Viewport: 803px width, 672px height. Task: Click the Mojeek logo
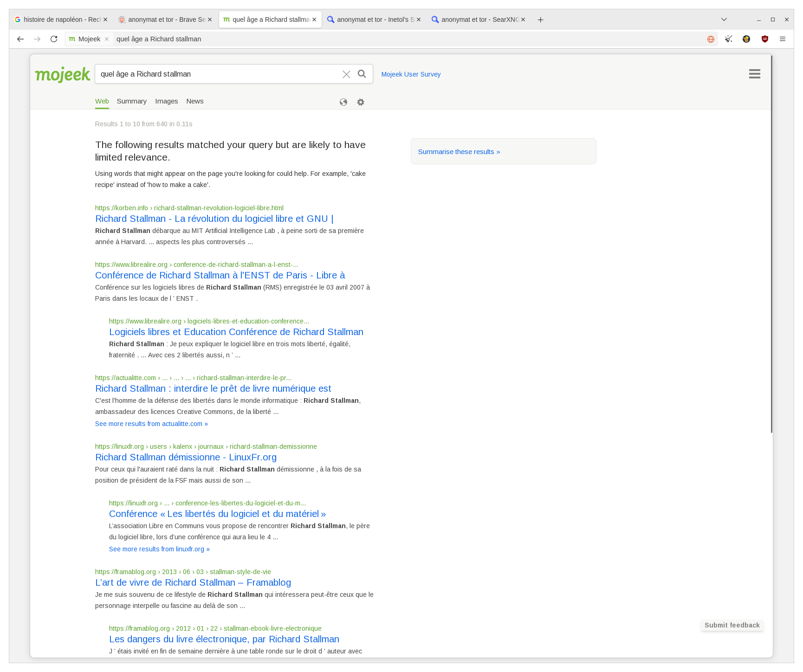pos(63,74)
